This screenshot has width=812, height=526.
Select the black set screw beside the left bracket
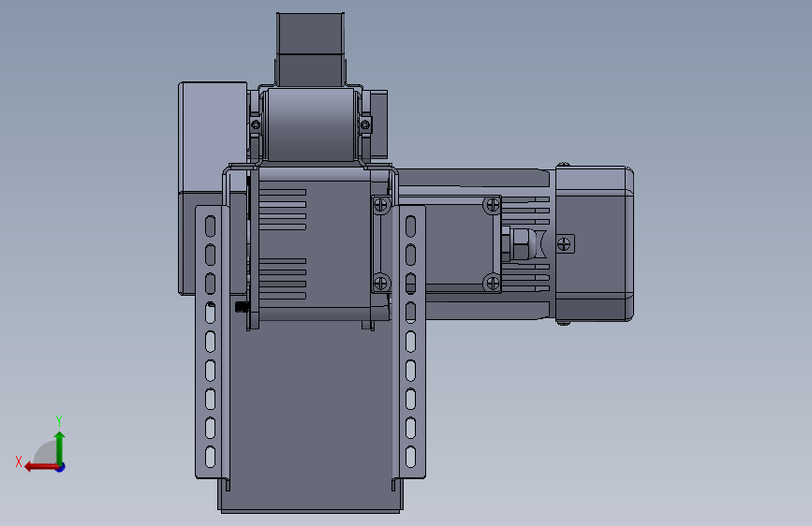click(x=242, y=307)
